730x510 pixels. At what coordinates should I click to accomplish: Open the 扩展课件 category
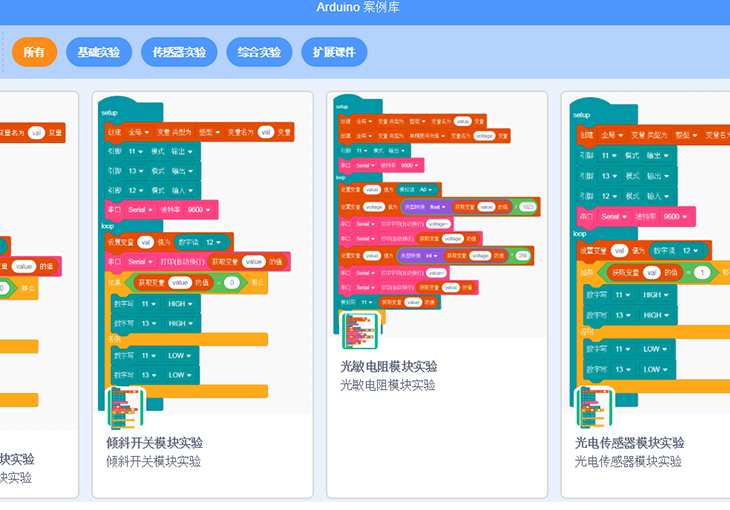(x=334, y=52)
